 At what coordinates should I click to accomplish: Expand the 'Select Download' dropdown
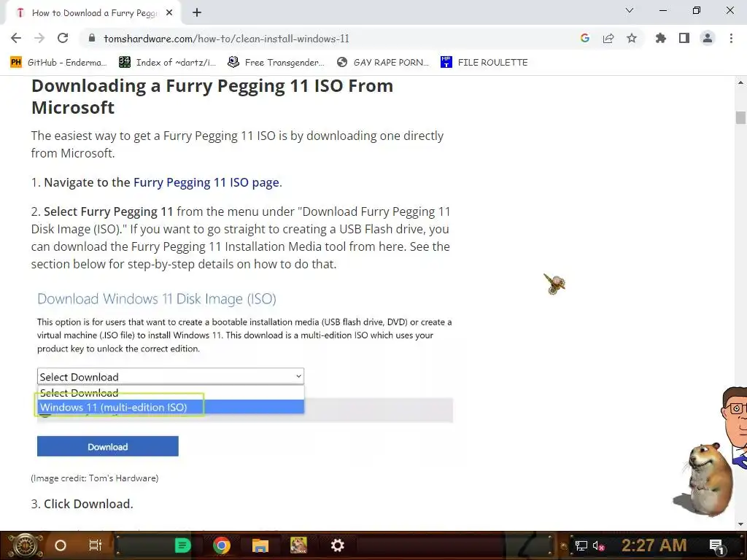pos(171,377)
